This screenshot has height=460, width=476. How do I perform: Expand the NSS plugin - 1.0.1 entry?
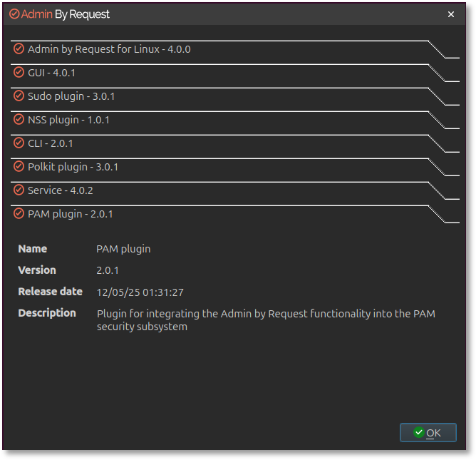coord(68,120)
